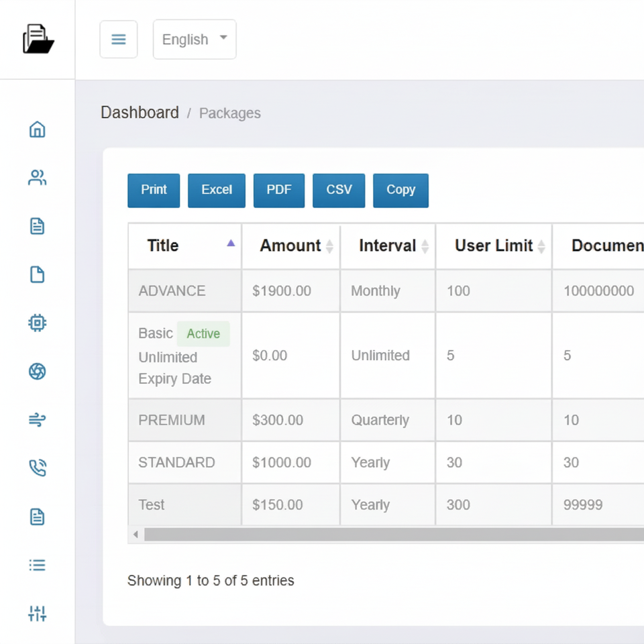The image size is (644, 644).
Task: Open the camera aperture sidebar icon
Action: click(38, 371)
